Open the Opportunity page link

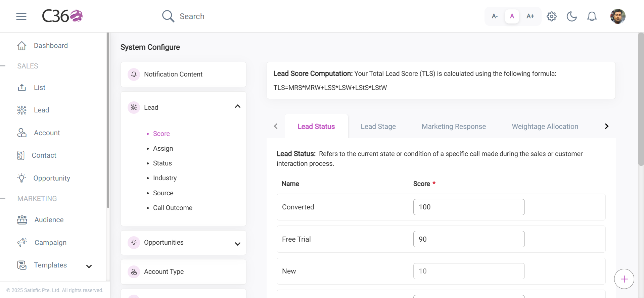pyautogui.click(x=52, y=178)
